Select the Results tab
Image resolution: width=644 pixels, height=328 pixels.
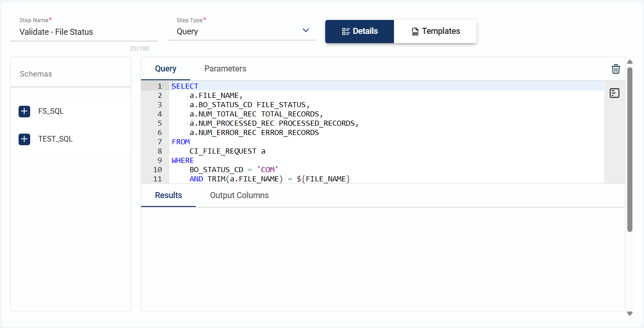(168, 195)
